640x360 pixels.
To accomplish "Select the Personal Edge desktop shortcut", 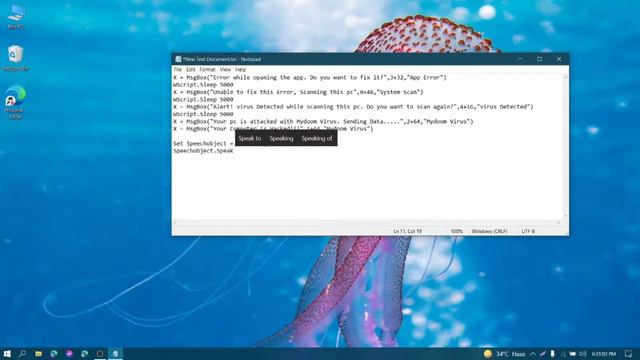I will coord(16,102).
